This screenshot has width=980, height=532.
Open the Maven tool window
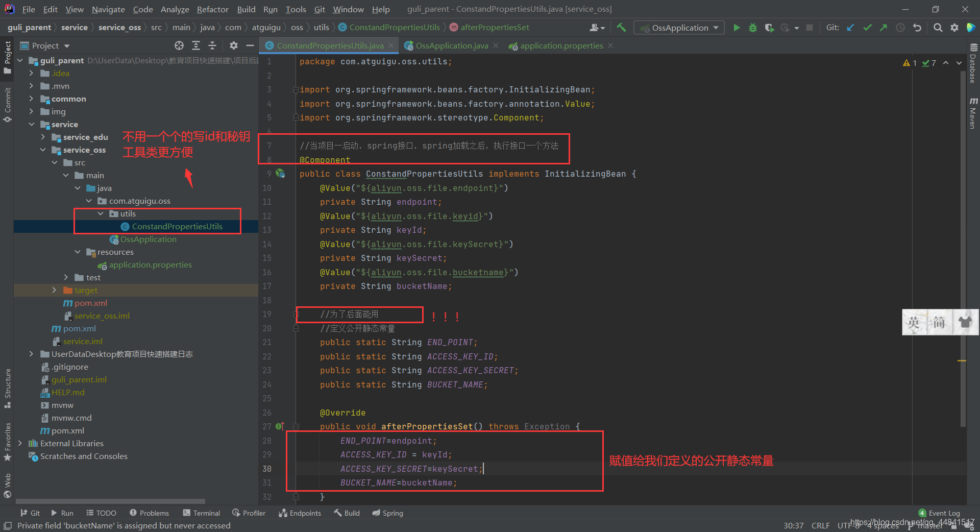pyautogui.click(x=973, y=113)
